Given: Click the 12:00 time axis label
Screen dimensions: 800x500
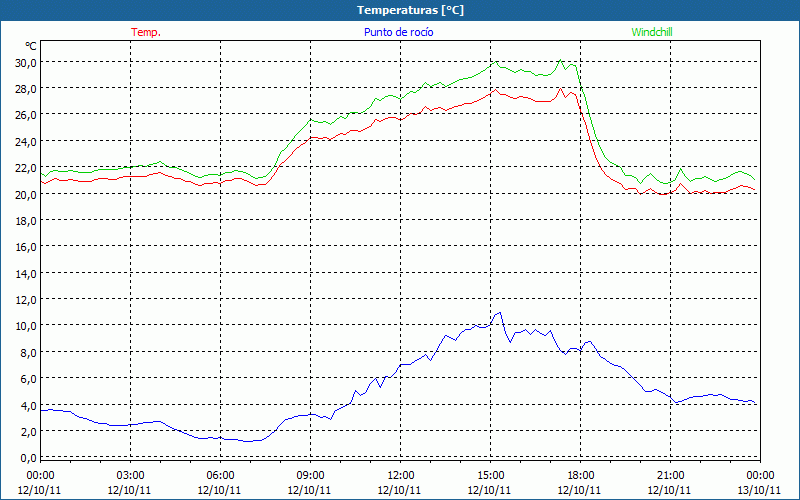Looking at the screenshot, I should point(401,476).
